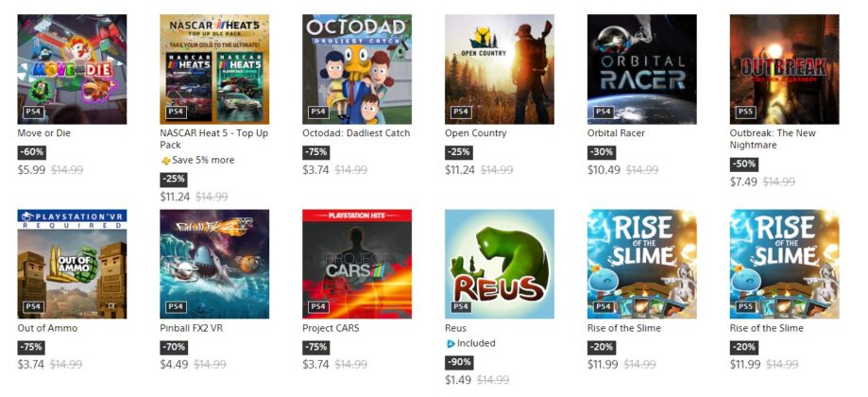Click the Orbital Racer title text
This screenshot has width=868, height=397.
point(616,133)
